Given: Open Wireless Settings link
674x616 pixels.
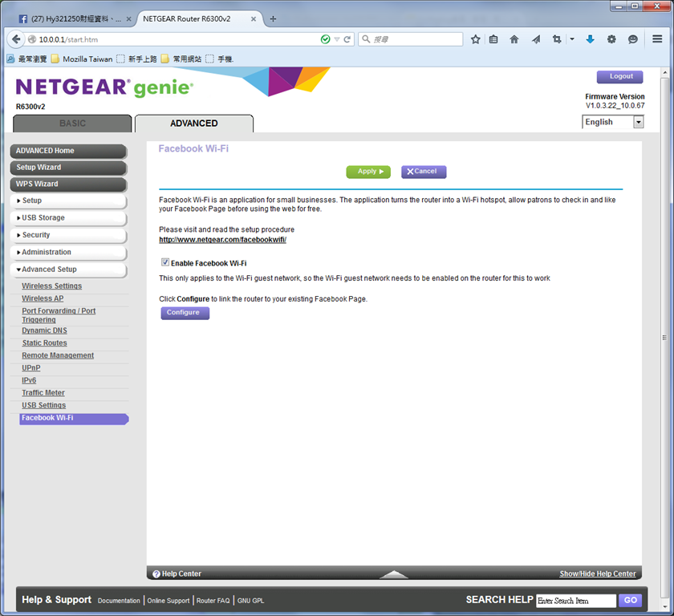Looking at the screenshot, I should click(52, 286).
